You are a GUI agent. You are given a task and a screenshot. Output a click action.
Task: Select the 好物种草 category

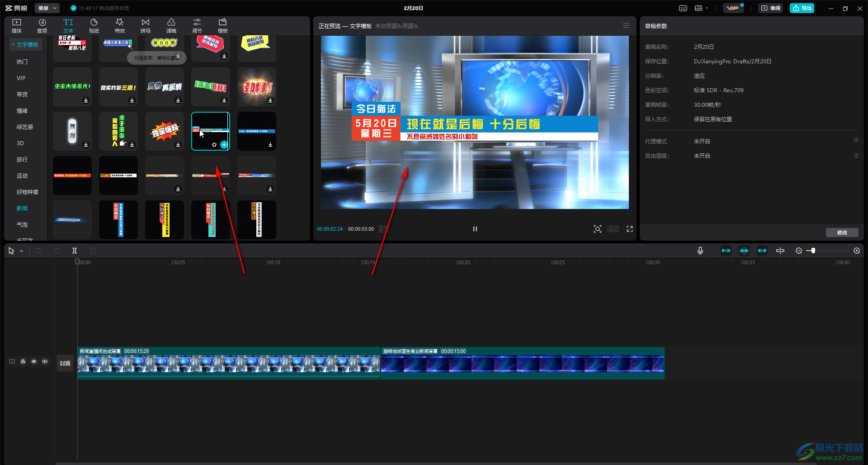[28, 192]
